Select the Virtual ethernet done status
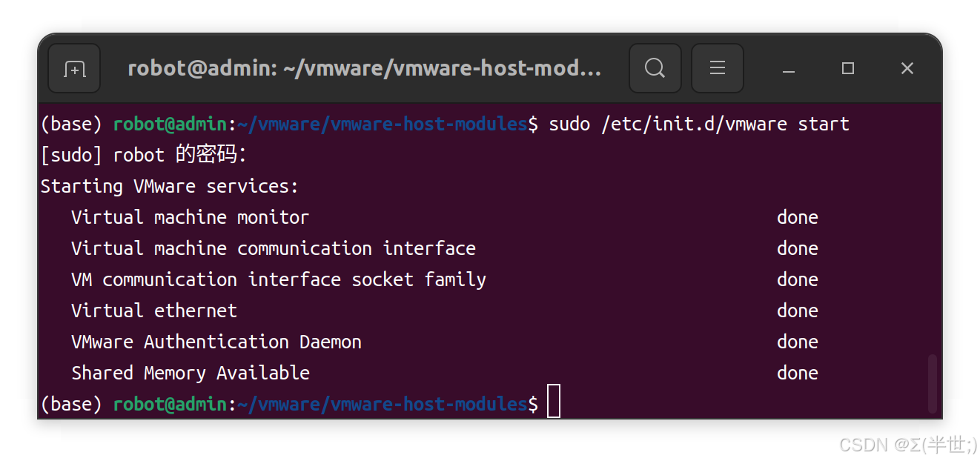Image resolution: width=980 pixels, height=461 pixels. [797, 310]
